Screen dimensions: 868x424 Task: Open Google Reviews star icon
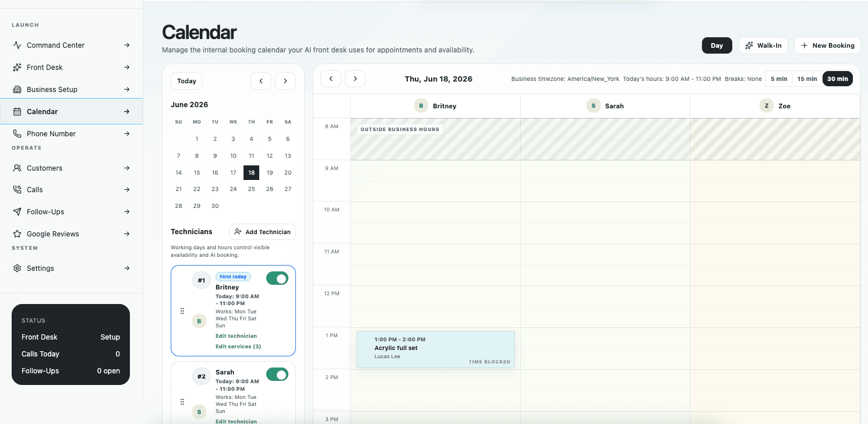[x=17, y=234]
